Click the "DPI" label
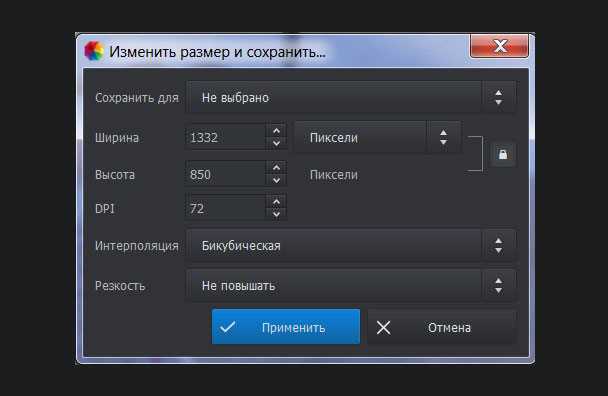 click(105, 209)
